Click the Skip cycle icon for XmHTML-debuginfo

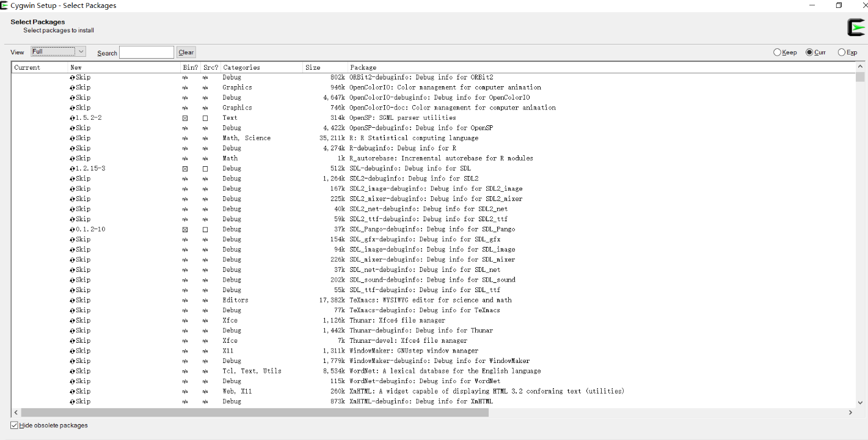(73, 402)
